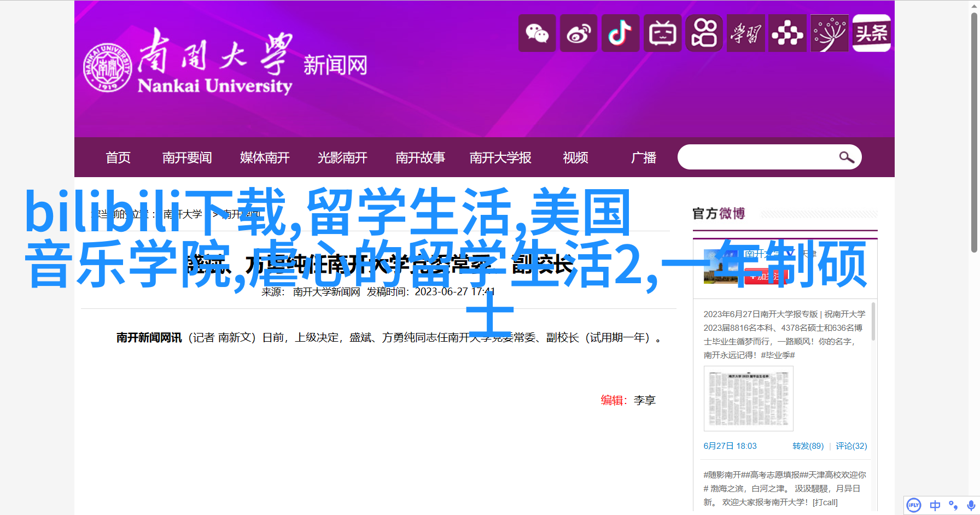Click the Weibo widget scrollbar
The height and width of the screenshot is (515, 980).
coord(873,321)
